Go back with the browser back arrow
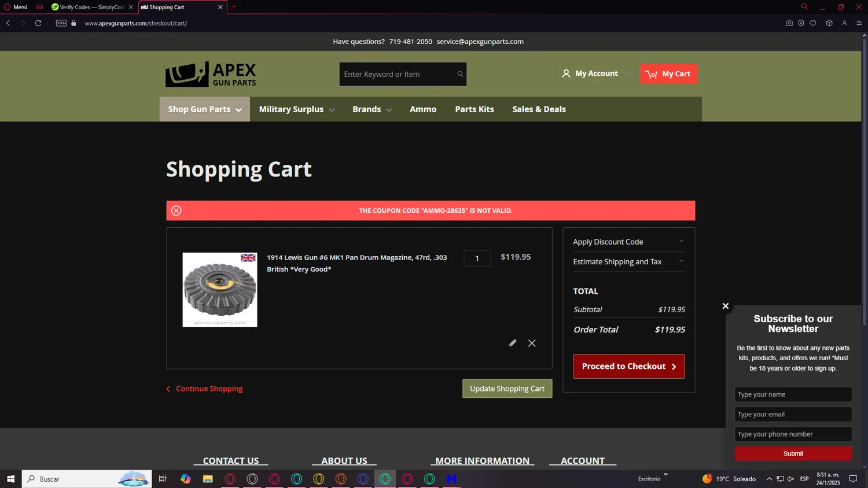Screen dimensions: 868x488 (x=8, y=23)
